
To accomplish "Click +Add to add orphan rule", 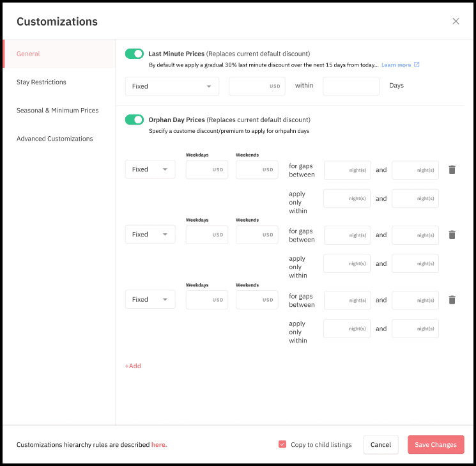I will (133, 366).
